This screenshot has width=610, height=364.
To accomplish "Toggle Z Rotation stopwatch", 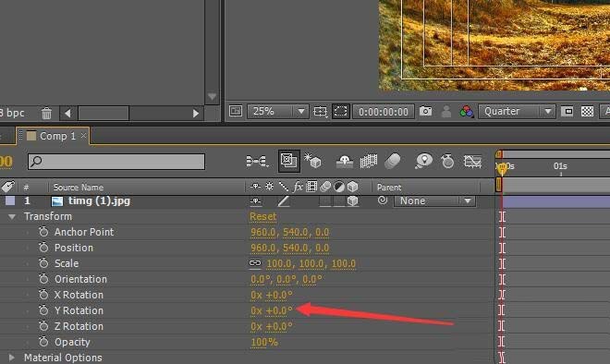I will pos(43,326).
